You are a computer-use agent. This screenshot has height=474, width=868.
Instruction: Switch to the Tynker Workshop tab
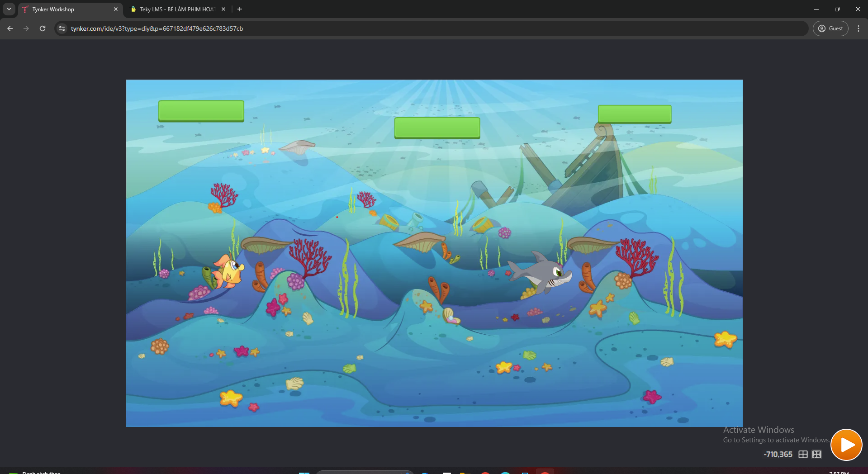tap(70, 9)
